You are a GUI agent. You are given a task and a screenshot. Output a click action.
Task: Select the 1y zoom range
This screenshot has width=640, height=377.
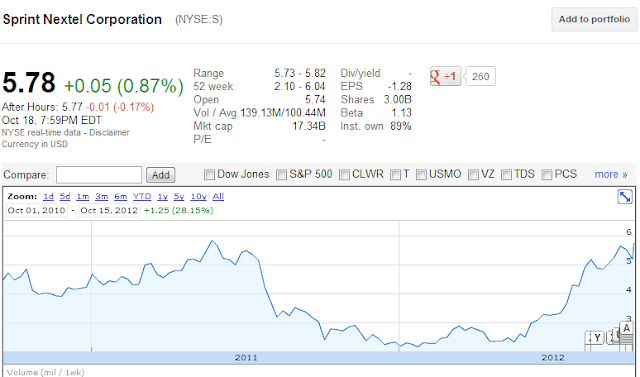pyautogui.click(x=162, y=197)
